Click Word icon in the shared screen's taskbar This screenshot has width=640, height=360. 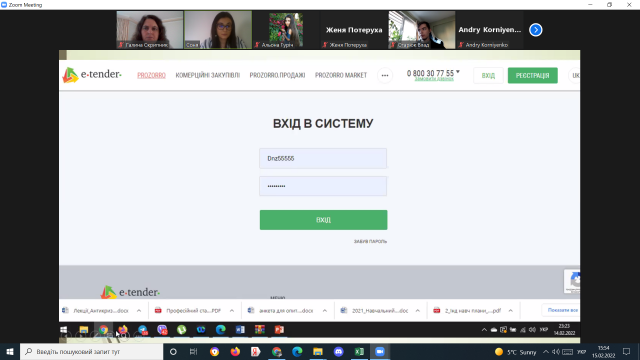pyautogui.click(x=240, y=329)
